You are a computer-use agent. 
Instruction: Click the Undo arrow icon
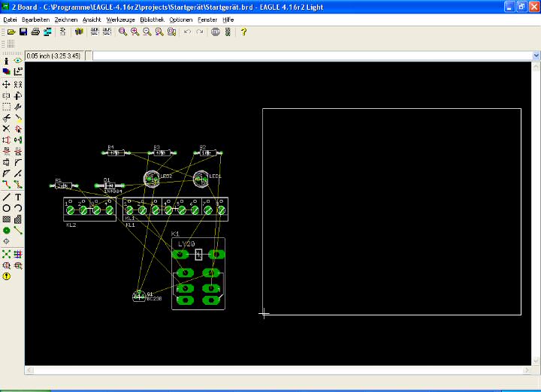[x=187, y=32]
